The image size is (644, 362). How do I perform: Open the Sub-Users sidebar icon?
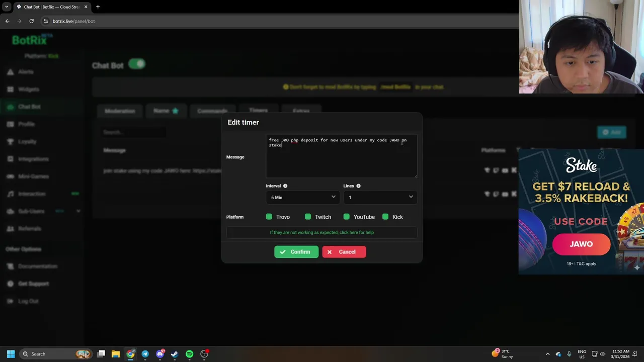(10, 211)
